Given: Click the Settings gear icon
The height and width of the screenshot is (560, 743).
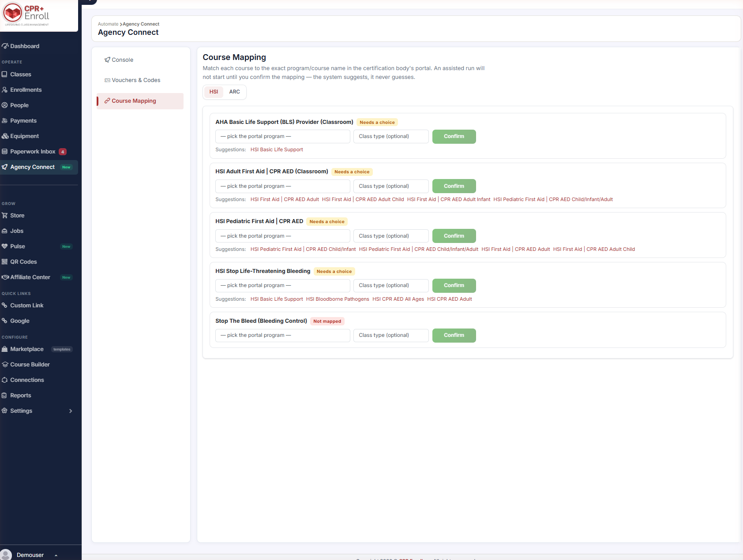Looking at the screenshot, I should click(5, 411).
